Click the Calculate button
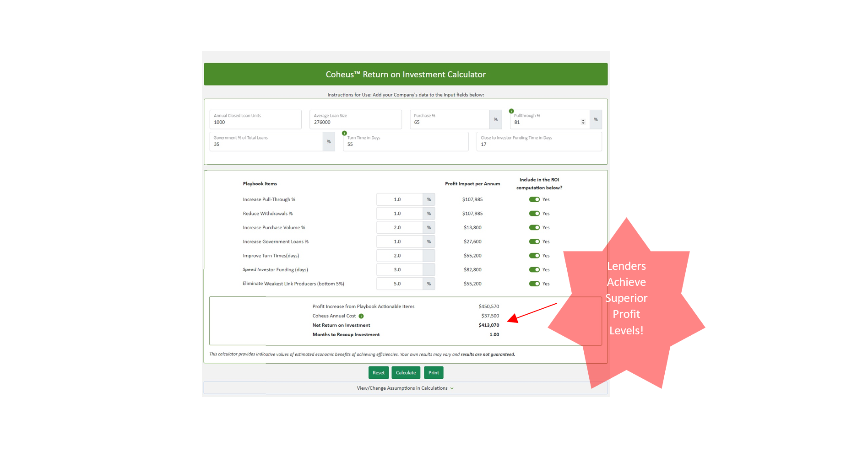The image size is (868, 451). (406, 373)
